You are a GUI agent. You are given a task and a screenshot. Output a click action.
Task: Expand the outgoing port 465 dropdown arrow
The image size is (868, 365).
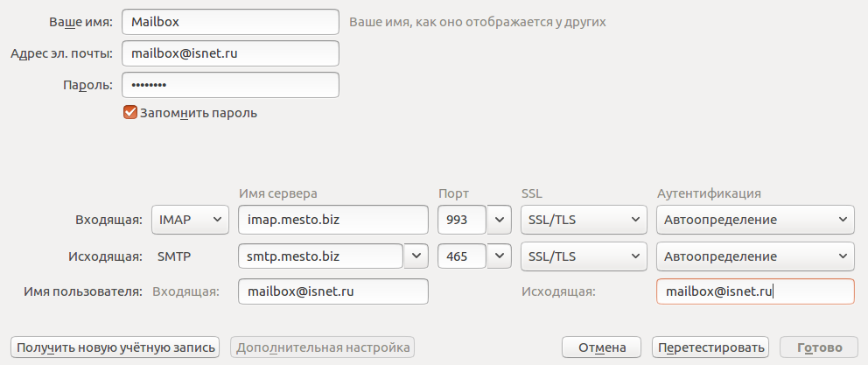coord(500,256)
